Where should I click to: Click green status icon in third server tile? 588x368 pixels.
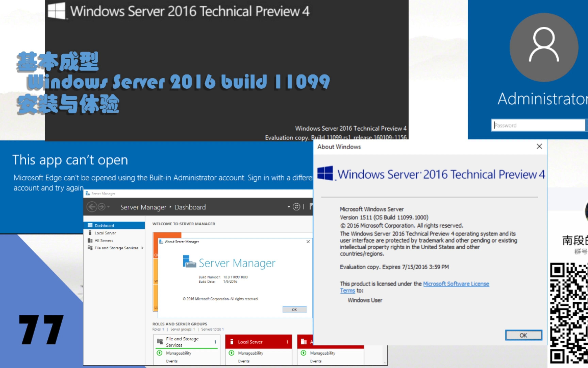tap(303, 353)
